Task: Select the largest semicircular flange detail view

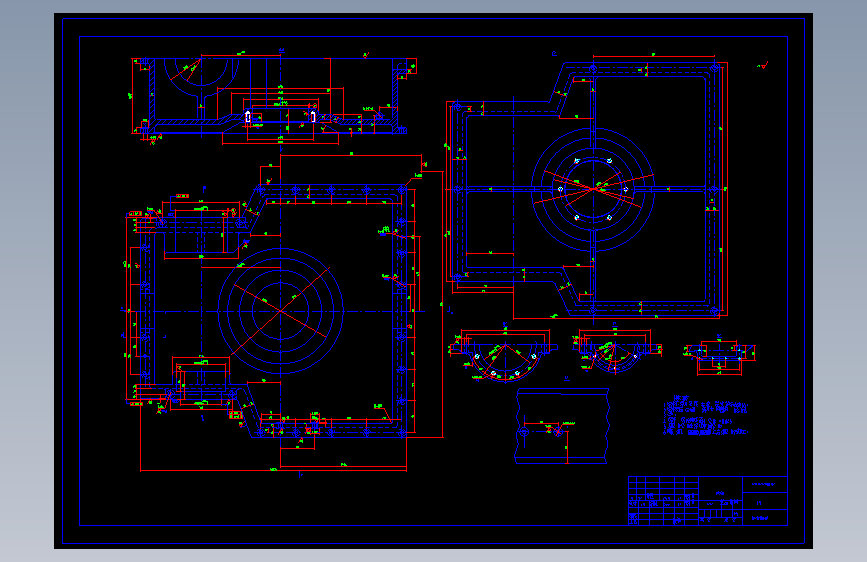Action: [504, 355]
